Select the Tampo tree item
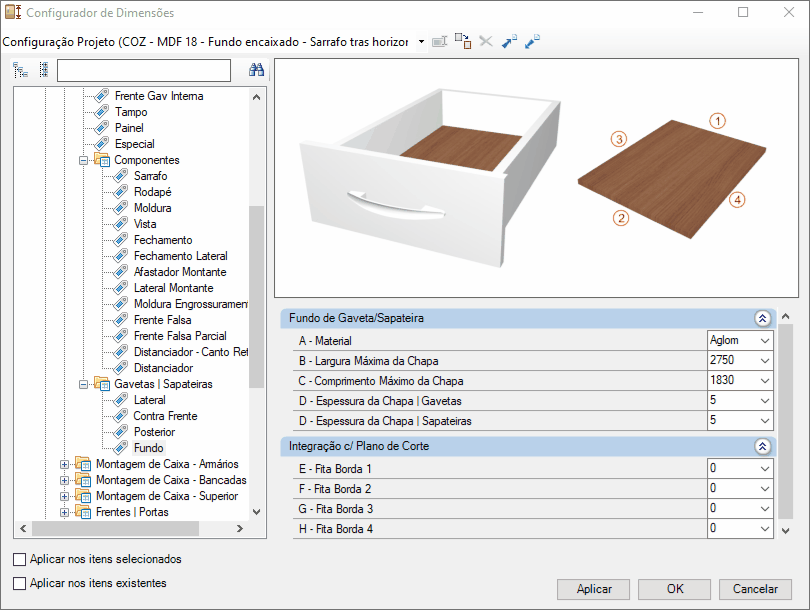The image size is (810, 610). click(131, 112)
